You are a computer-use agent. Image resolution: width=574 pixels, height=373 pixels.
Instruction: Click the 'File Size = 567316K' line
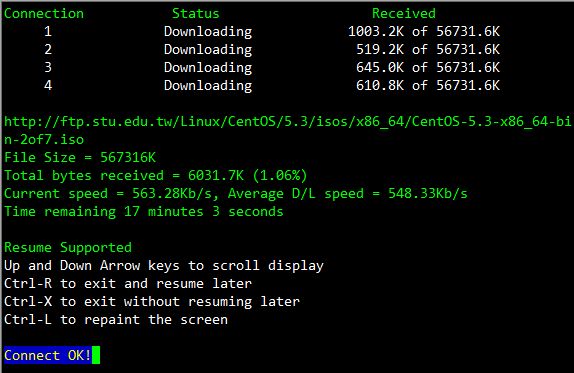tap(80, 157)
